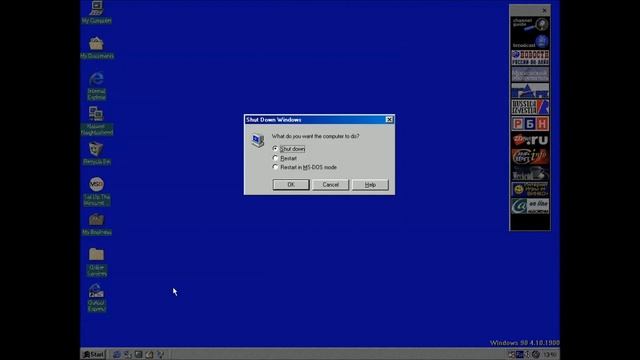Confirm with the OK button

click(291, 184)
